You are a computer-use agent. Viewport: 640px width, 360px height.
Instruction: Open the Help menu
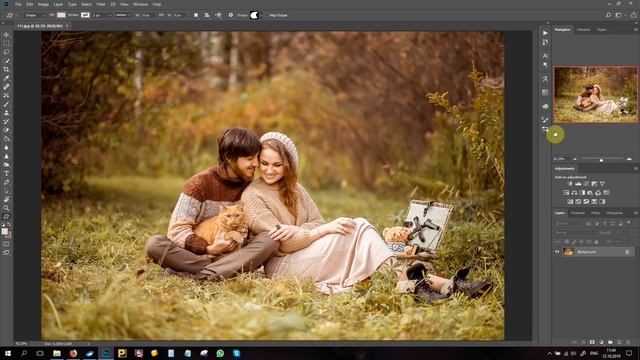(x=157, y=4)
